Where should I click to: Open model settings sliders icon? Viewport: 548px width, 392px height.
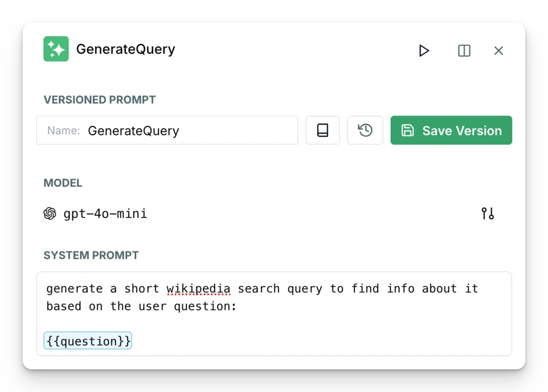[x=487, y=213]
